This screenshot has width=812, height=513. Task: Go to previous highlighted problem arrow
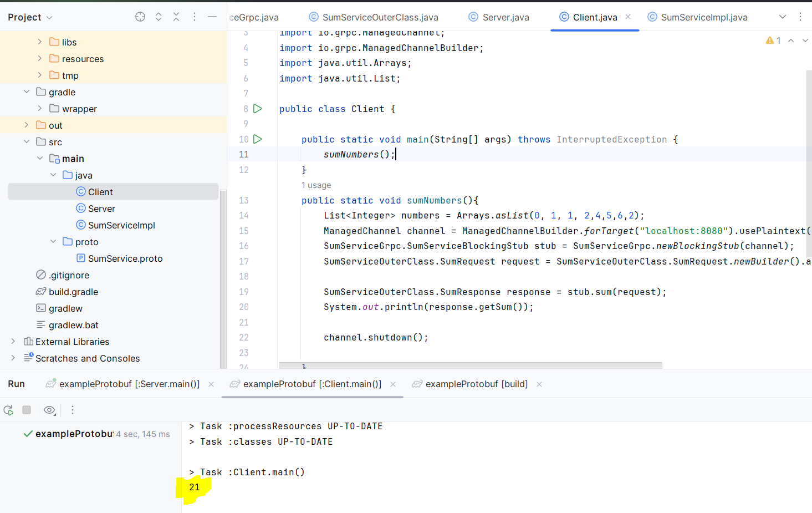pos(791,40)
